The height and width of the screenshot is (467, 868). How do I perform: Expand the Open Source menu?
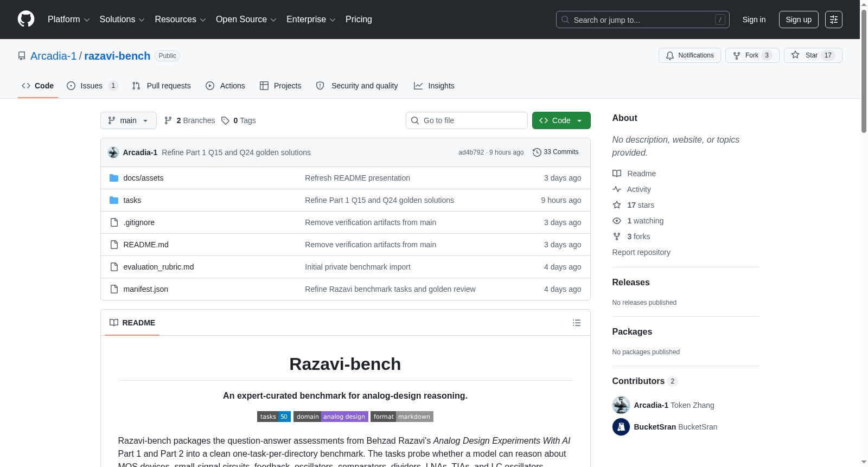pyautogui.click(x=246, y=20)
